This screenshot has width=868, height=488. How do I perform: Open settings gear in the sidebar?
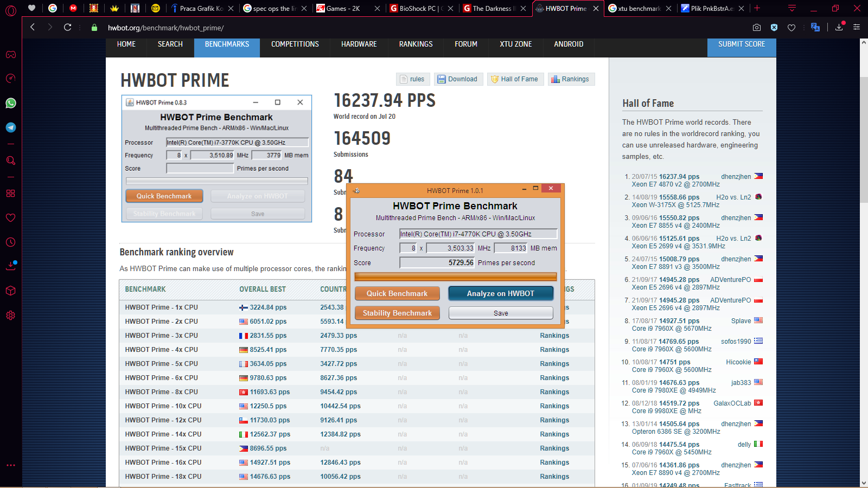[11, 315]
